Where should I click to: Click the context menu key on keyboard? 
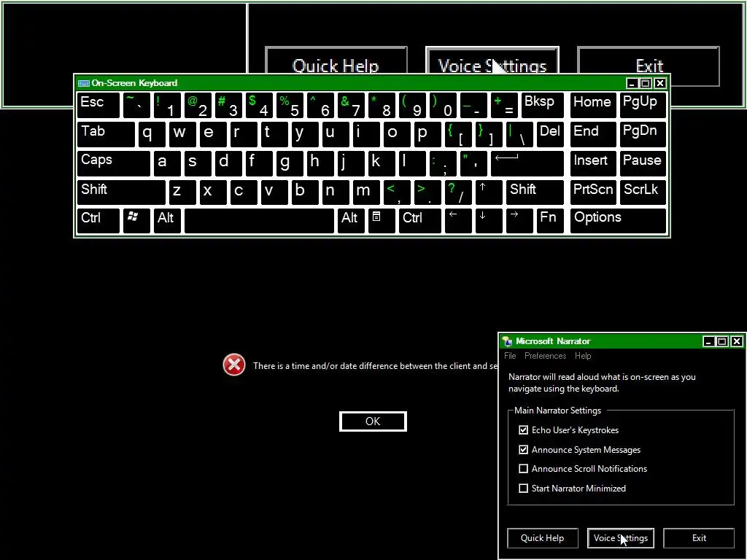click(381, 221)
